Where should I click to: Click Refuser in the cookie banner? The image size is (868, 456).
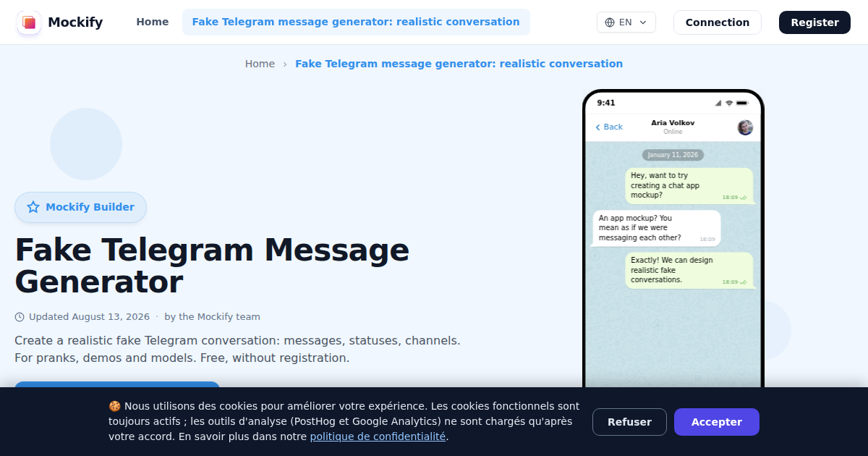pyautogui.click(x=629, y=422)
